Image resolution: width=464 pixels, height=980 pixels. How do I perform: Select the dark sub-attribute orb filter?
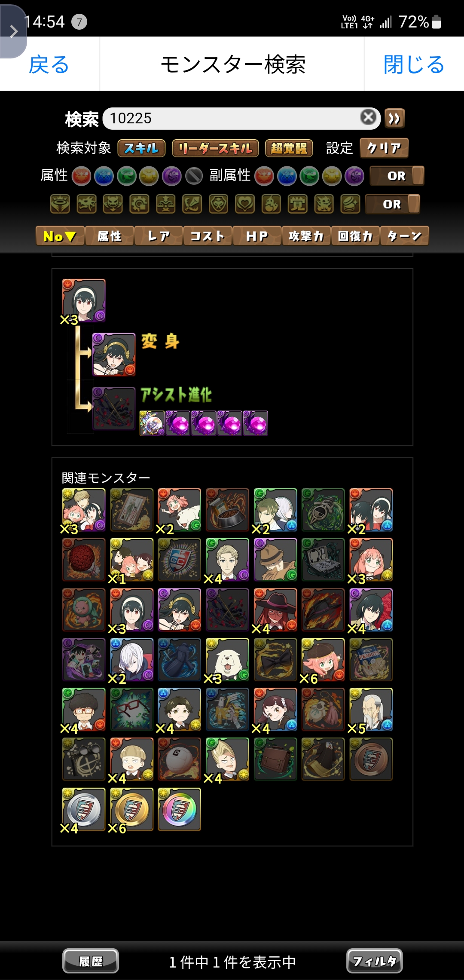coord(354,176)
